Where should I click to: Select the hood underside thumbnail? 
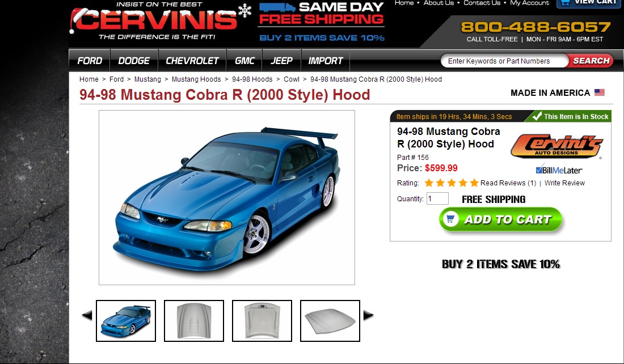tap(262, 321)
